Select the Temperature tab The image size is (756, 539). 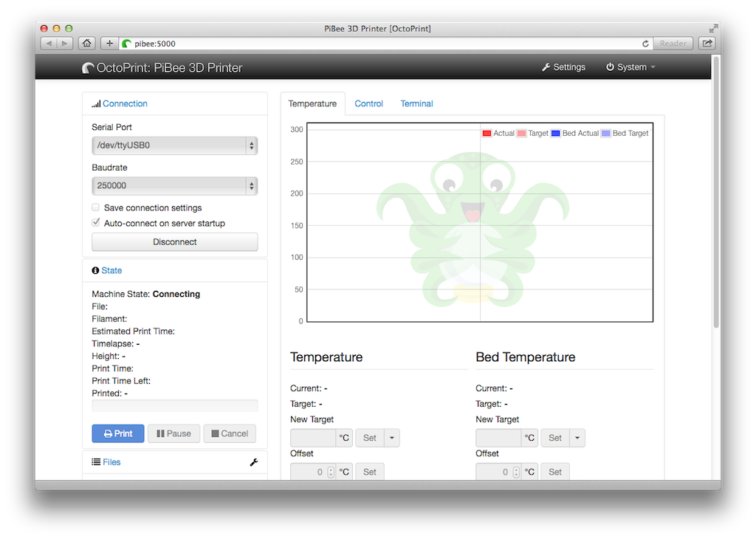coord(312,103)
